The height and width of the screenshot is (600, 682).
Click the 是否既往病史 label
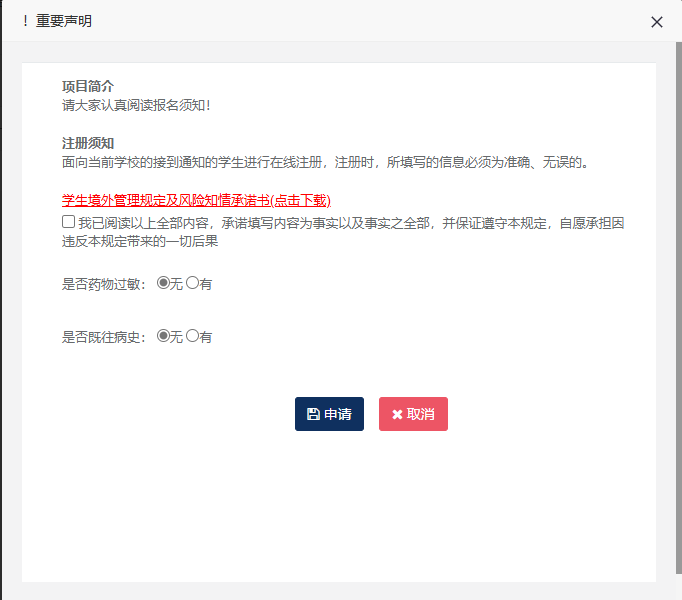104,337
